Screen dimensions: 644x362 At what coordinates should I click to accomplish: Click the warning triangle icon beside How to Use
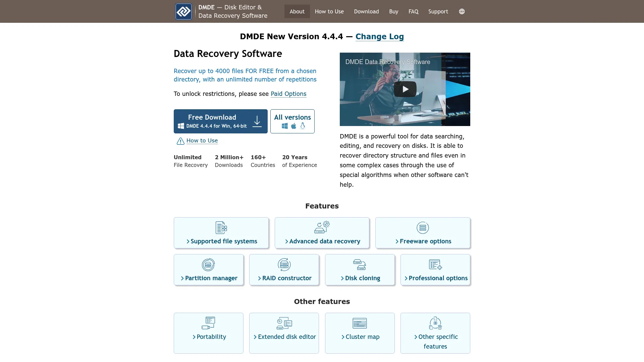point(180,141)
